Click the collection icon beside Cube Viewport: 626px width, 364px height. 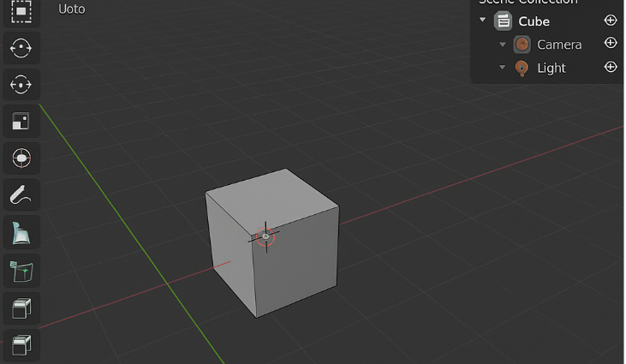(x=503, y=21)
